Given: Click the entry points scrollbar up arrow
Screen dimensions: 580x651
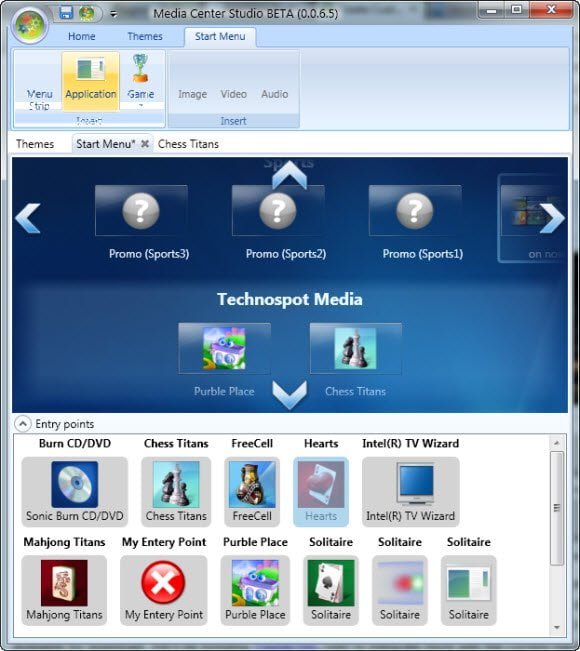Looking at the screenshot, I should (557, 443).
